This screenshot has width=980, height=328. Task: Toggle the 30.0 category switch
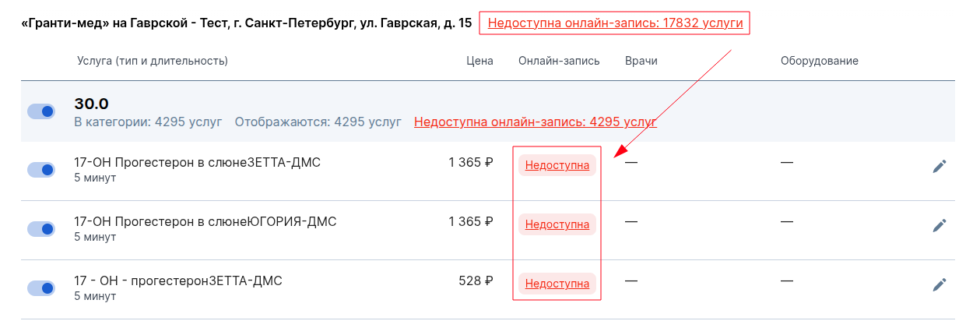click(41, 111)
